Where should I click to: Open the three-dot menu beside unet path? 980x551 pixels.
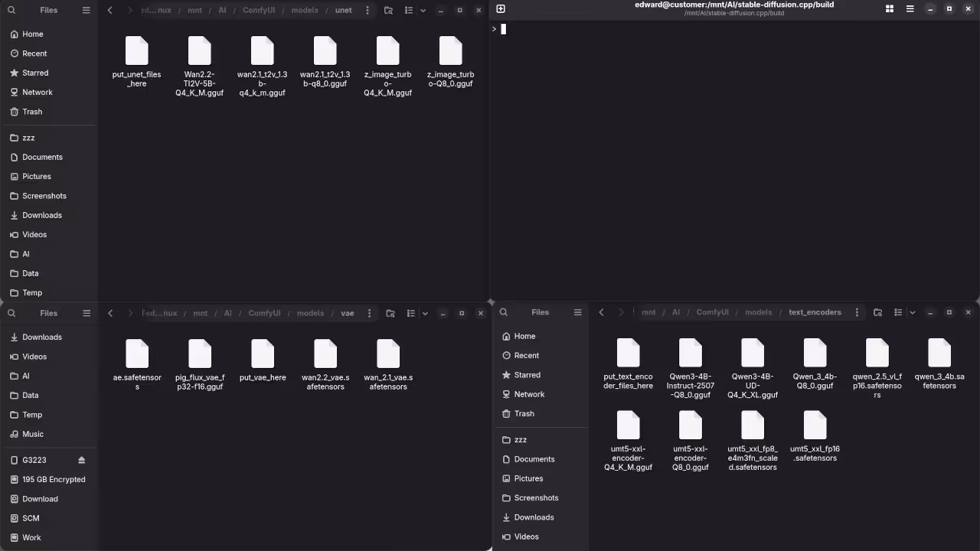(x=367, y=11)
